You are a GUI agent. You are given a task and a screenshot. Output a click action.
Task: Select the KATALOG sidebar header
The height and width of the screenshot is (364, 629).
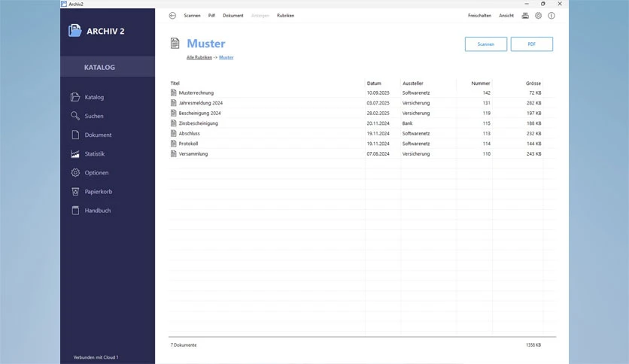tap(108, 67)
